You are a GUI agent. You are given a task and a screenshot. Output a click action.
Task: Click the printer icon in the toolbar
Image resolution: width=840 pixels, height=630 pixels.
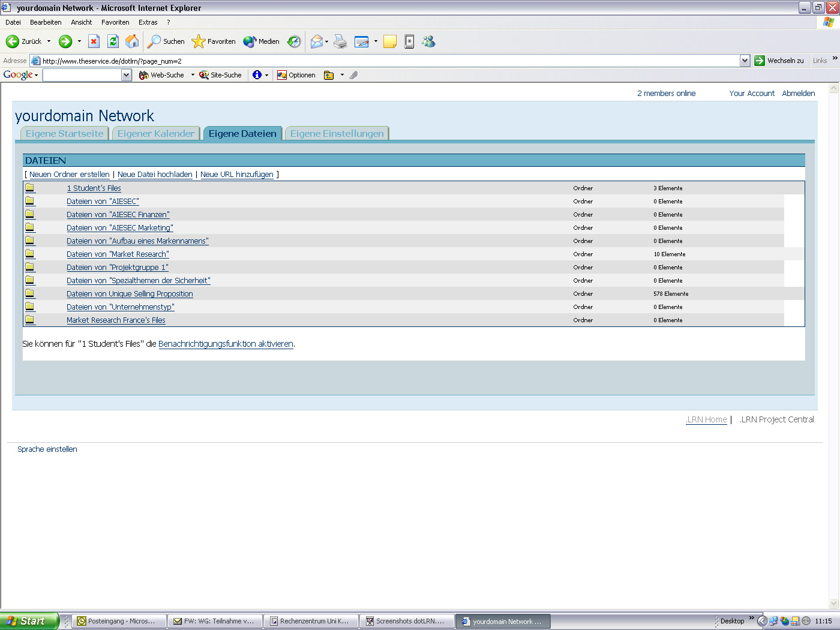pos(341,41)
